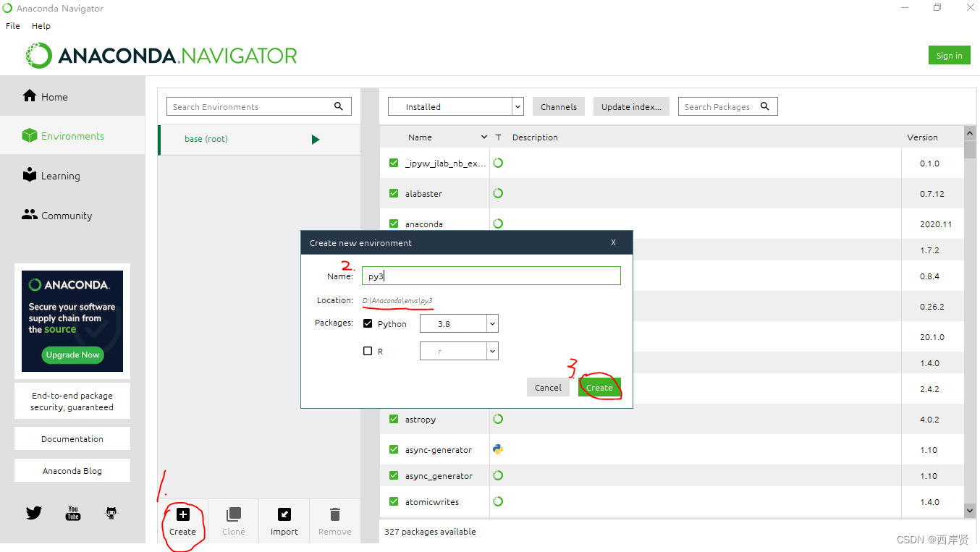The width and height of the screenshot is (980, 552).
Task: Click the Version column header
Action: 922,137
